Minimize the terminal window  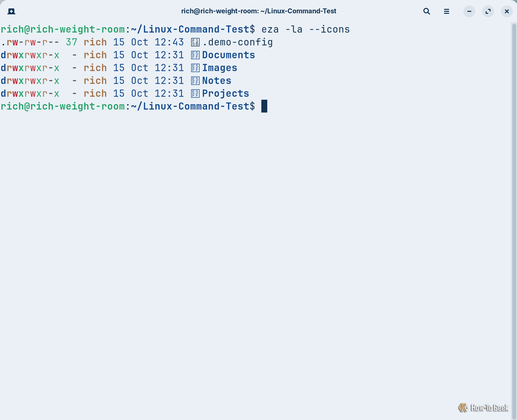coord(469,11)
